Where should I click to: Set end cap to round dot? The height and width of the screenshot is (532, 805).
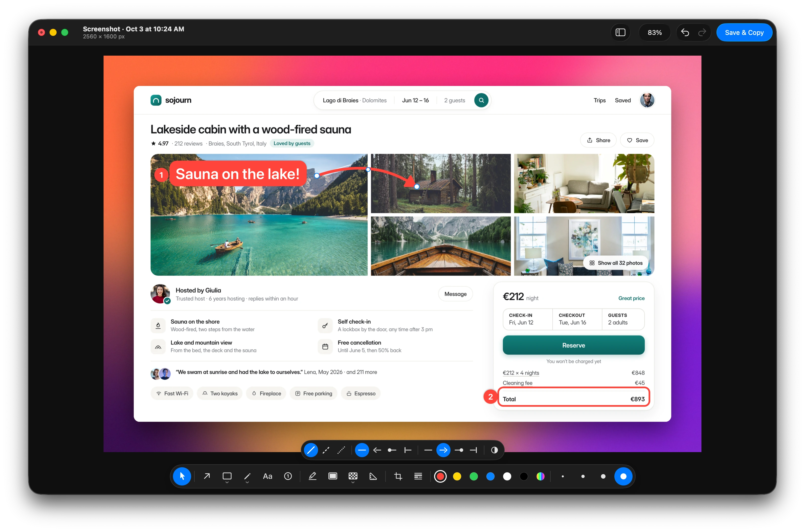pyautogui.click(x=458, y=450)
